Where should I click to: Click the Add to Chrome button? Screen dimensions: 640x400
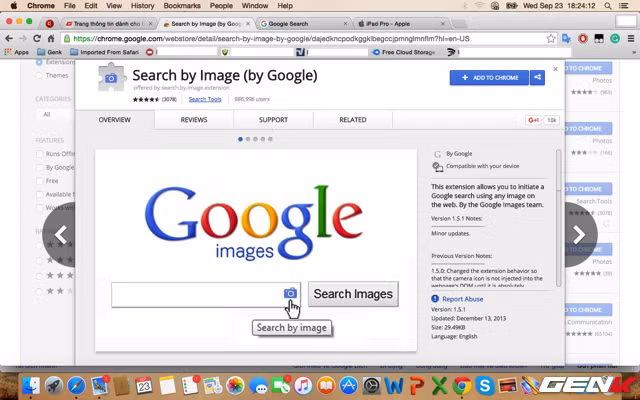tap(489, 77)
